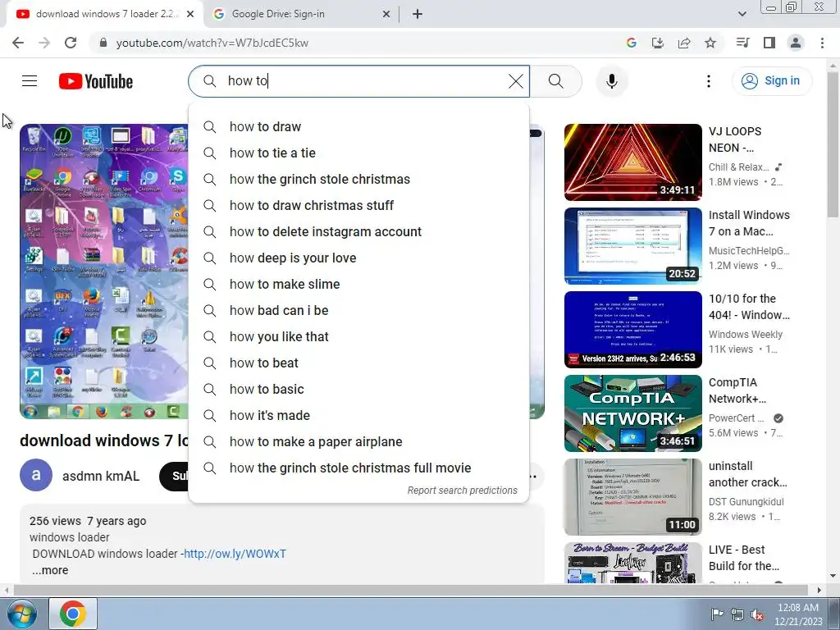Select 'grinch stole christmas full movie' suggestion
Screen dimensions: 840x630
click(359, 468)
